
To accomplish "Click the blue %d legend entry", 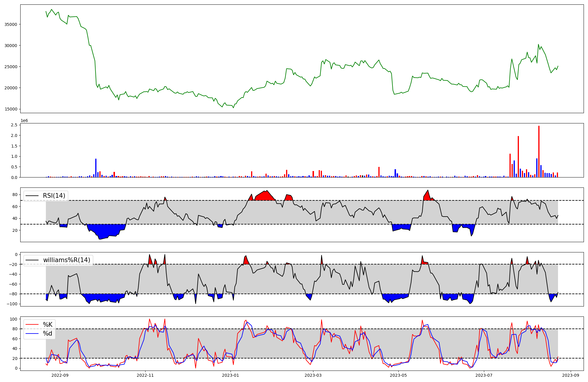I will coord(47,334).
